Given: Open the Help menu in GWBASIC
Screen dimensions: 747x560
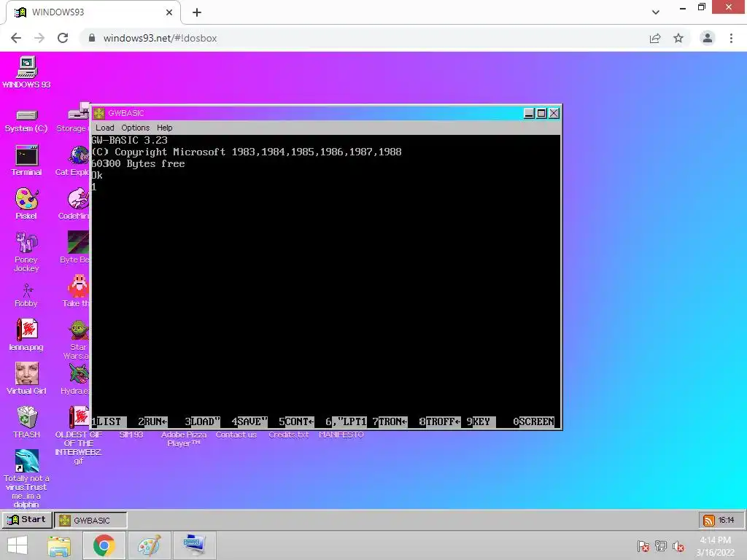Looking at the screenshot, I should tap(165, 128).
